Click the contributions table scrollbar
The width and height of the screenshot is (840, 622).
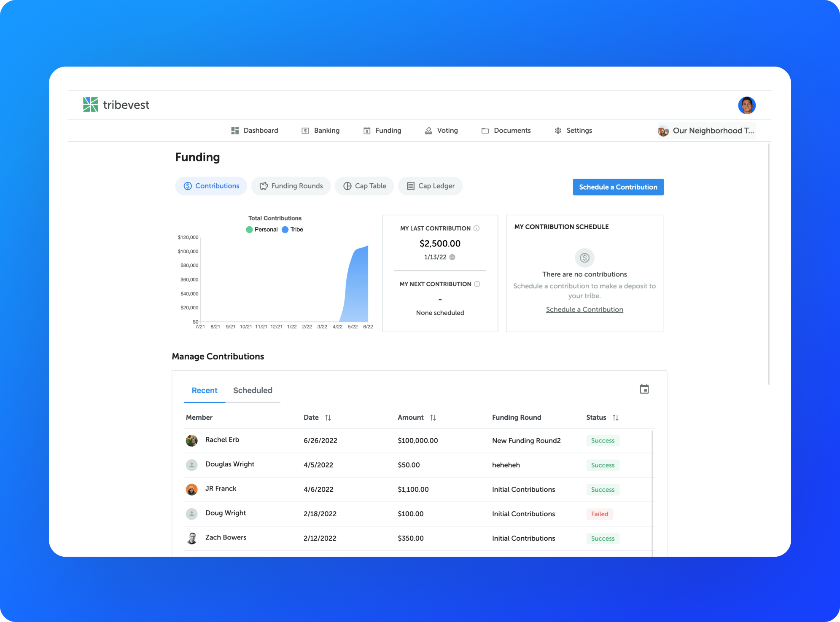[x=653, y=493]
